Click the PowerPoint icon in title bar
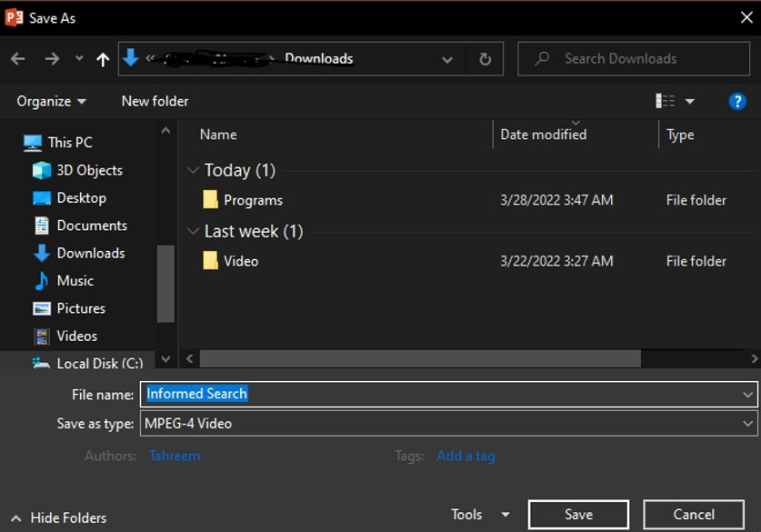Screen dimensions: 761x532 point(14,17)
